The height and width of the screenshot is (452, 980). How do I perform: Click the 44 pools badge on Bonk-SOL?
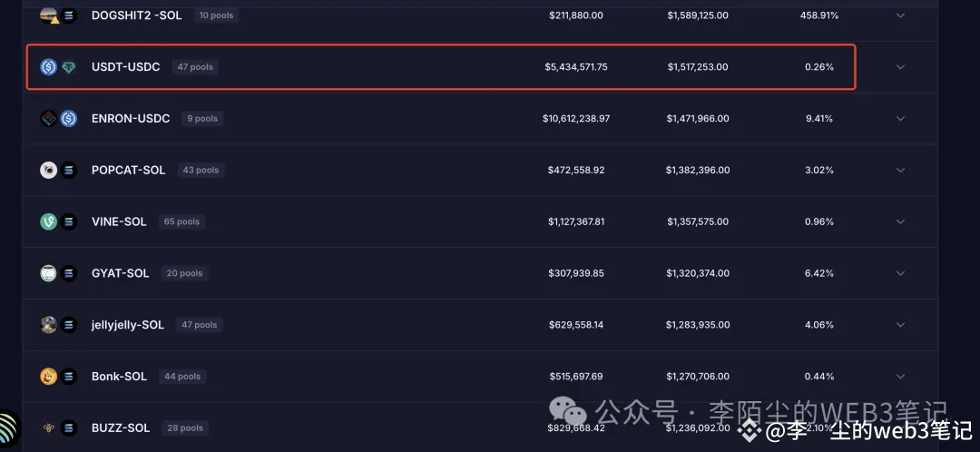(x=182, y=377)
